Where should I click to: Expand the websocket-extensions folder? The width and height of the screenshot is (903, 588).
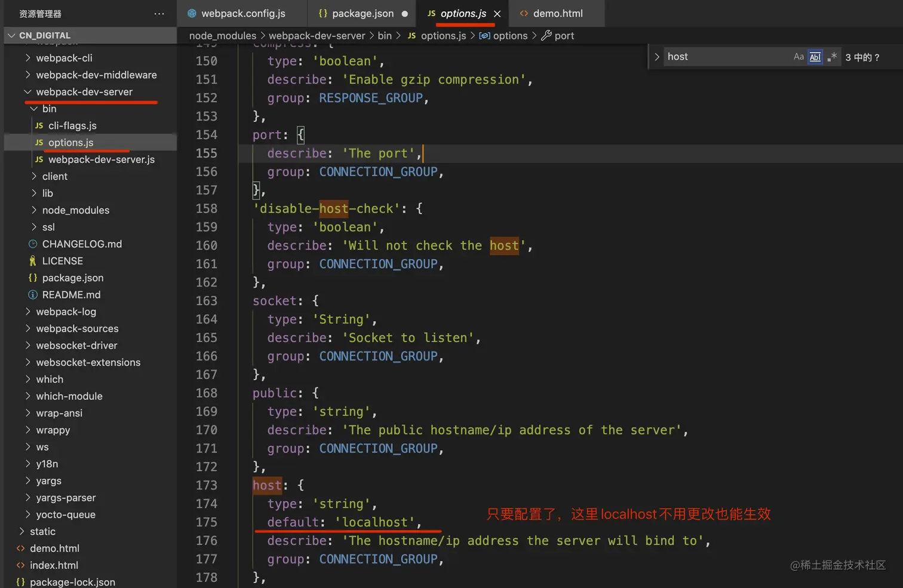tap(88, 363)
